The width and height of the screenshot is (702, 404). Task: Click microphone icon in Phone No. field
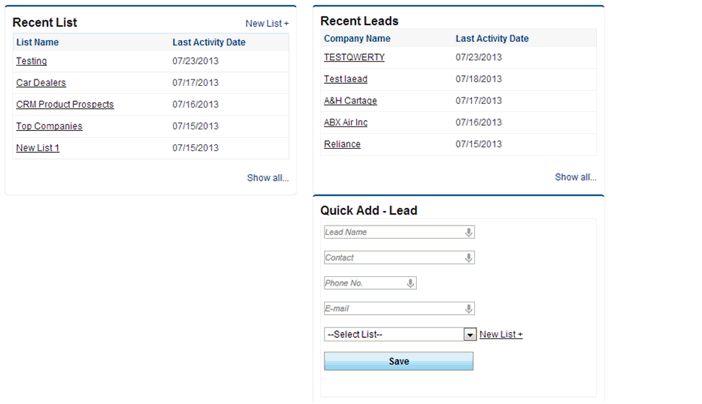(410, 283)
